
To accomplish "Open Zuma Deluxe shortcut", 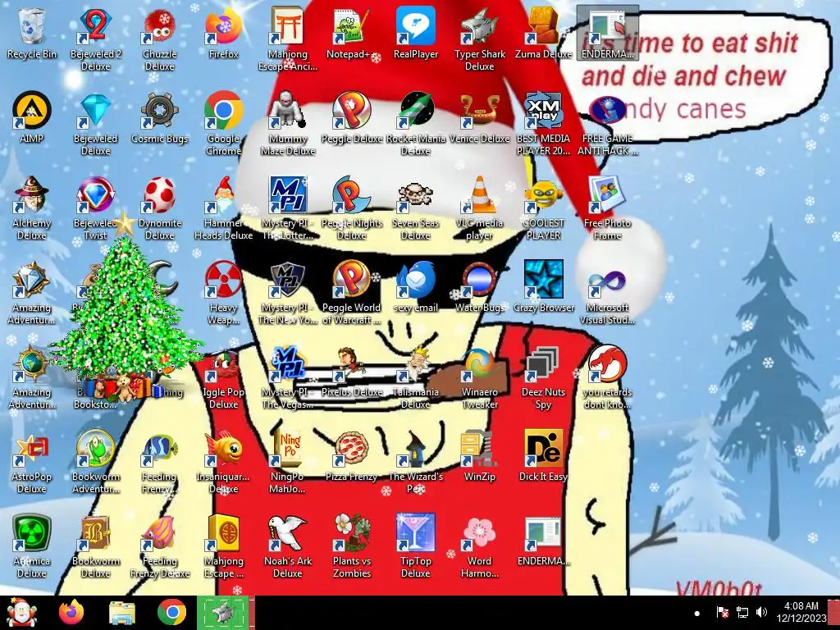I will point(543,33).
